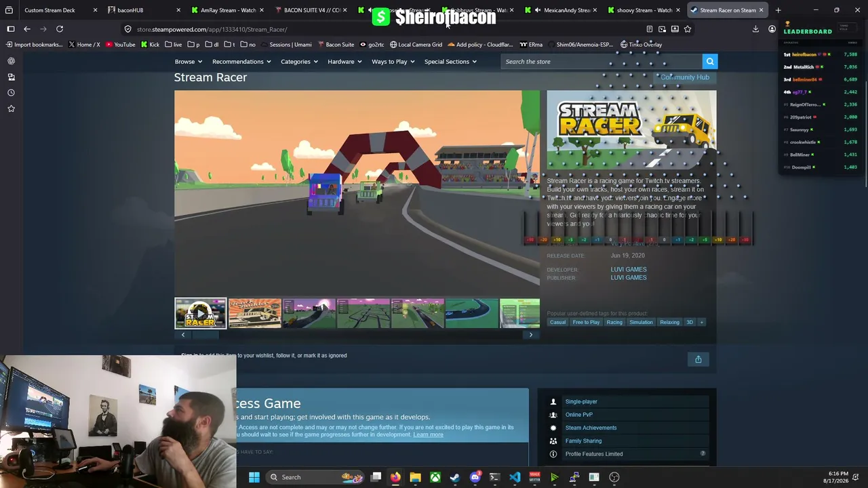
Task: Switch to the MexicanAndy Stream tab
Action: 562,10
